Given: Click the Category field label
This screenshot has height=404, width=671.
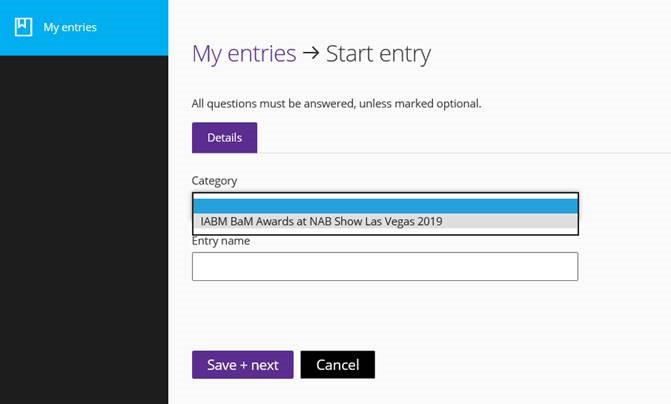Looking at the screenshot, I should tap(215, 181).
